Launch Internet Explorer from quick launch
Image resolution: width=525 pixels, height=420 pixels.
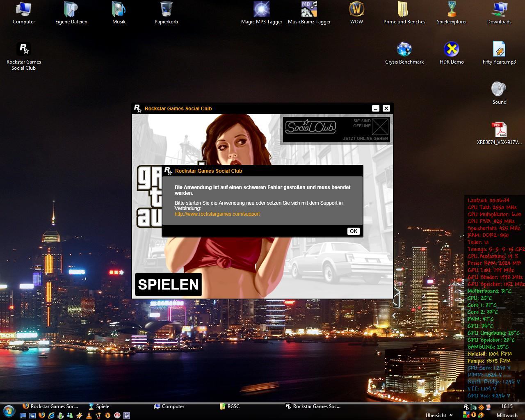point(51,415)
